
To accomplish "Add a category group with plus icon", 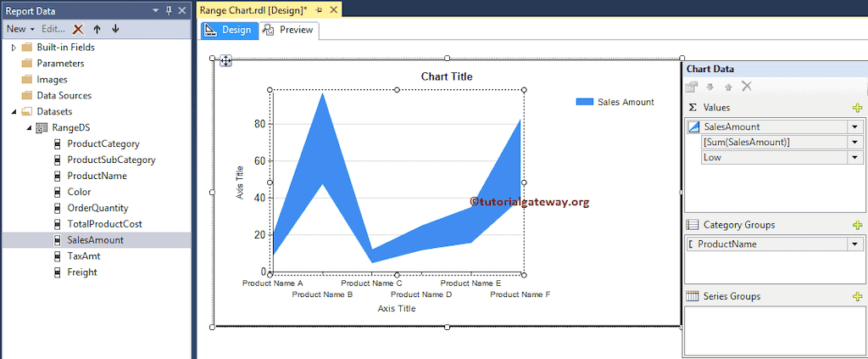I will (x=858, y=225).
